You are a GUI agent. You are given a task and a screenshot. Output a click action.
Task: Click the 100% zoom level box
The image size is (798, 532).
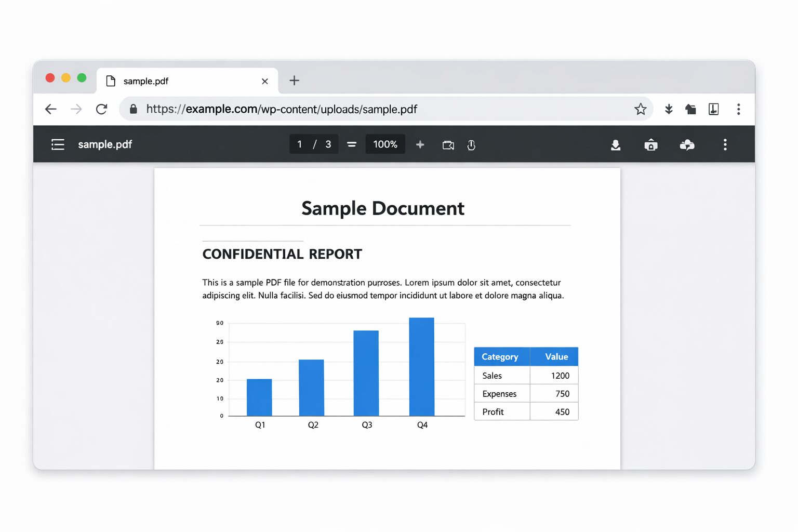click(385, 144)
